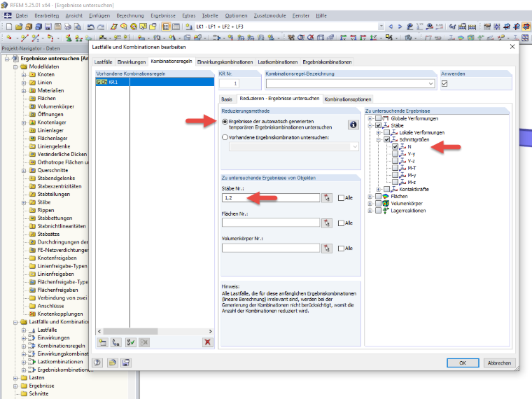This screenshot has width=532, height=399.
Task: Add new combination rule icon
Action: point(102,342)
